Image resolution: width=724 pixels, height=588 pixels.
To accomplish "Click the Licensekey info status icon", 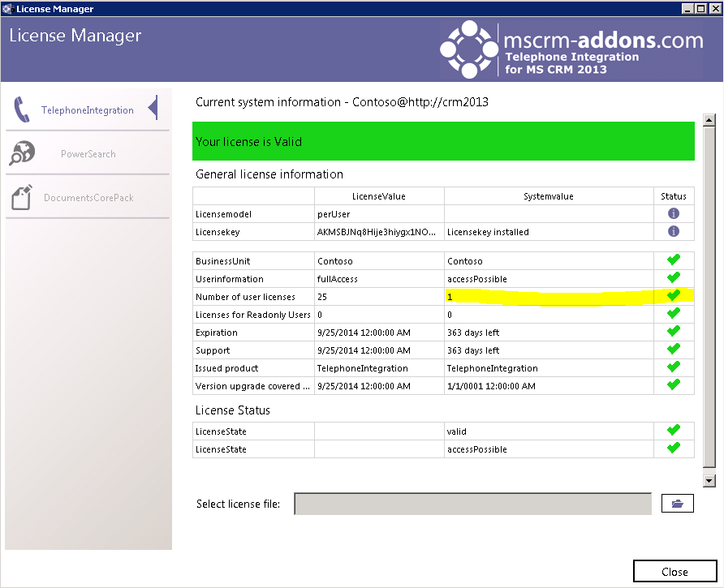I will tap(673, 231).
